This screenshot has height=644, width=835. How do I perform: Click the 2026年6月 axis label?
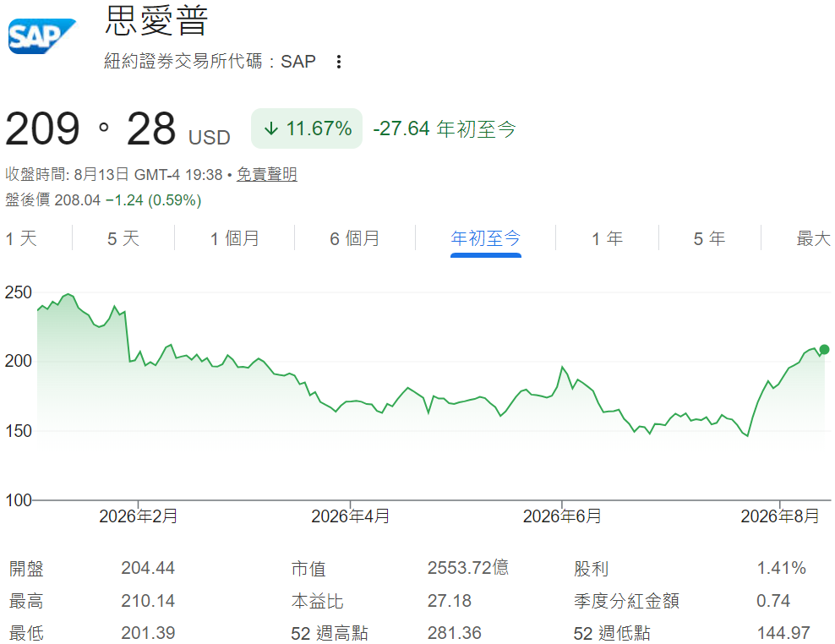pyautogui.click(x=562, y=516)
